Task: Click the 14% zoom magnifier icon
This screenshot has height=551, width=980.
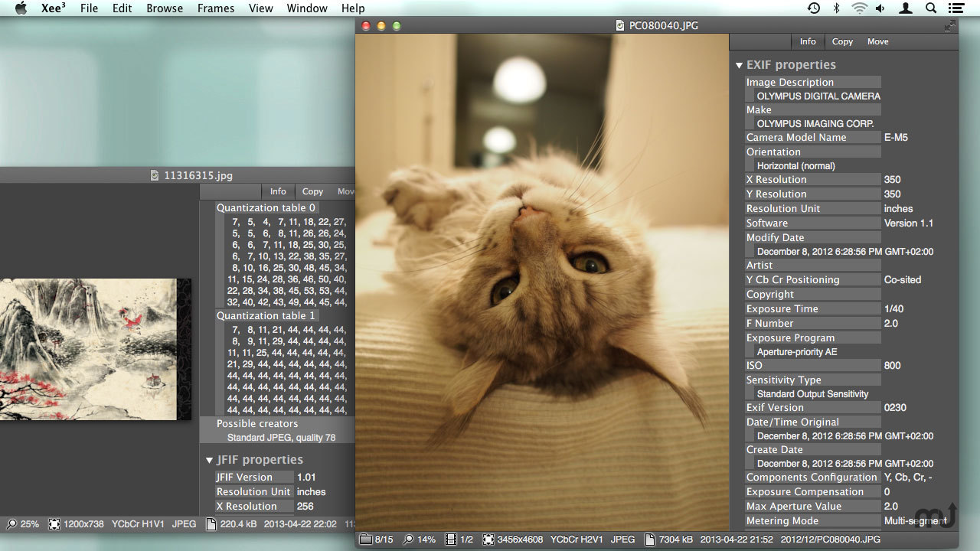Action: click(408, 540)
